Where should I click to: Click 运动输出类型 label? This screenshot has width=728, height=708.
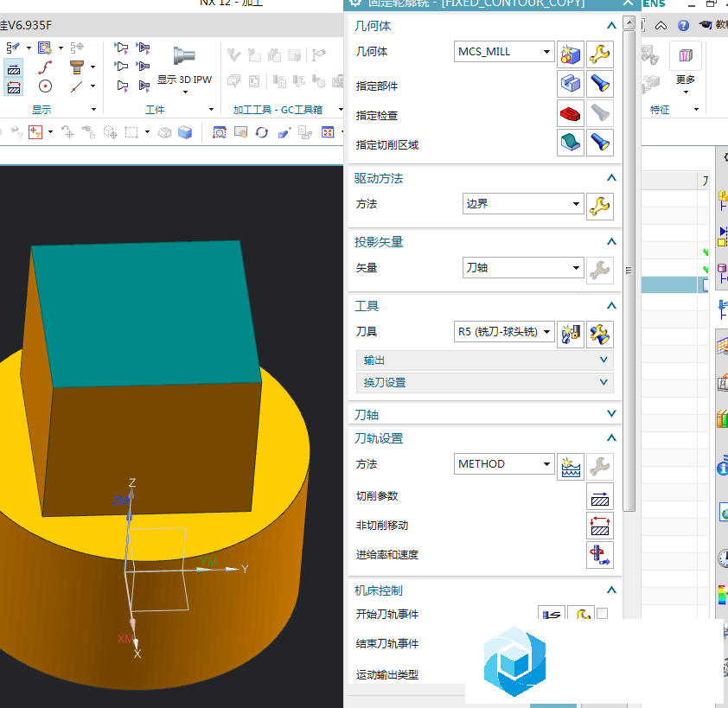coord(387,674)
